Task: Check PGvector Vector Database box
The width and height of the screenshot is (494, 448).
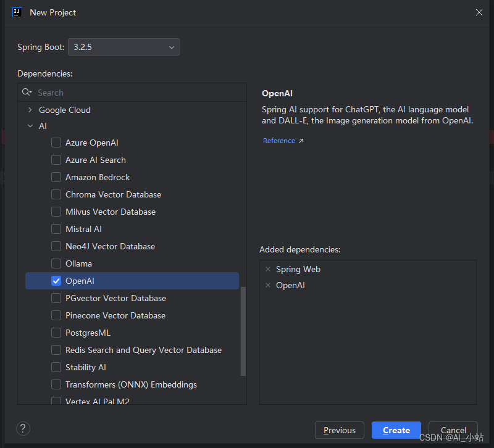Action: (56, 298)
